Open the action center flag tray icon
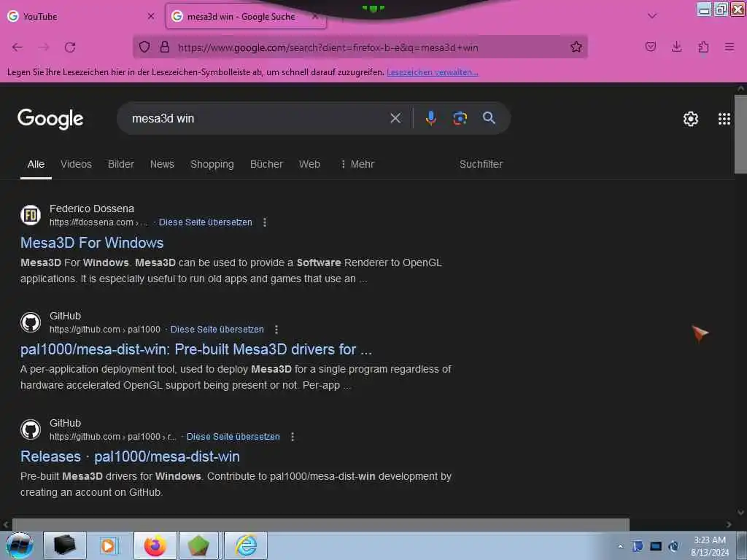Image resolution: width=747 pixels, height=560 pixels. [x=638, y=546]
